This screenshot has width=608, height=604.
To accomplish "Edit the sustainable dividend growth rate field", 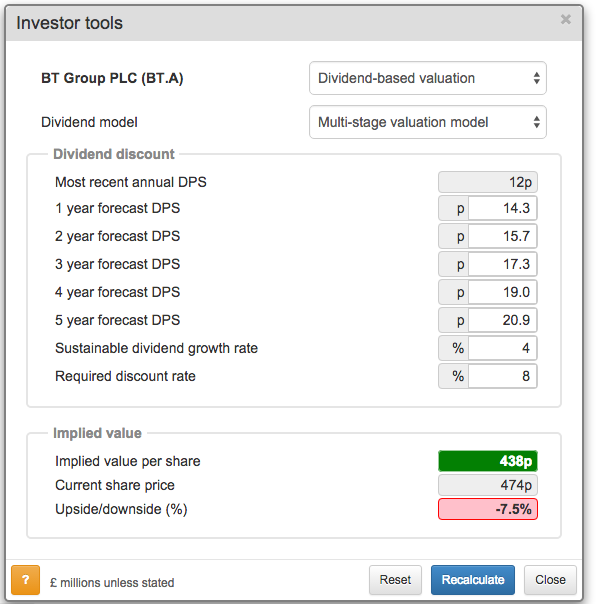I will pyautogui.click(x=502, y=348).
